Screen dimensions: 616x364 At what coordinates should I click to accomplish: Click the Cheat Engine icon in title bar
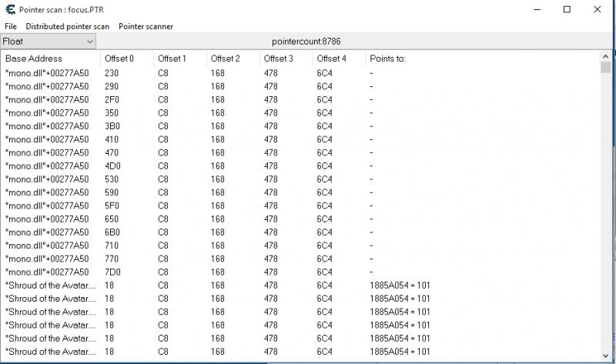click(x=8, y=9)
